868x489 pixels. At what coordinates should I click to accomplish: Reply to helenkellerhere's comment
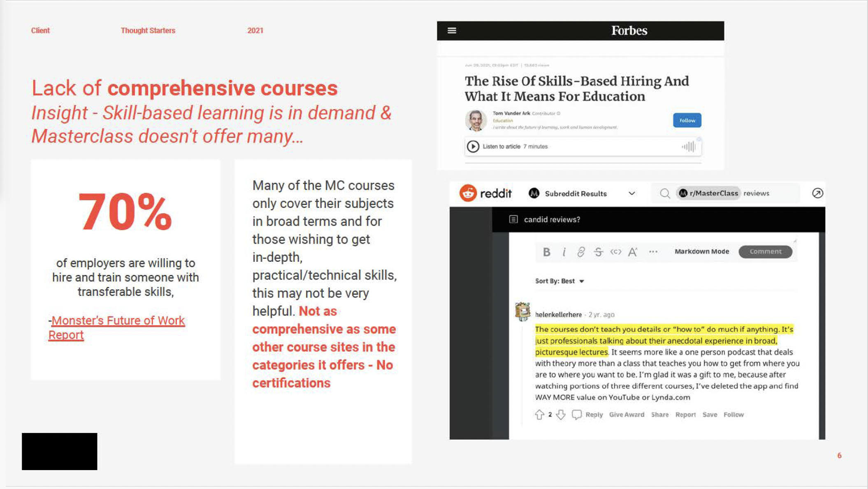click(594, 414)
